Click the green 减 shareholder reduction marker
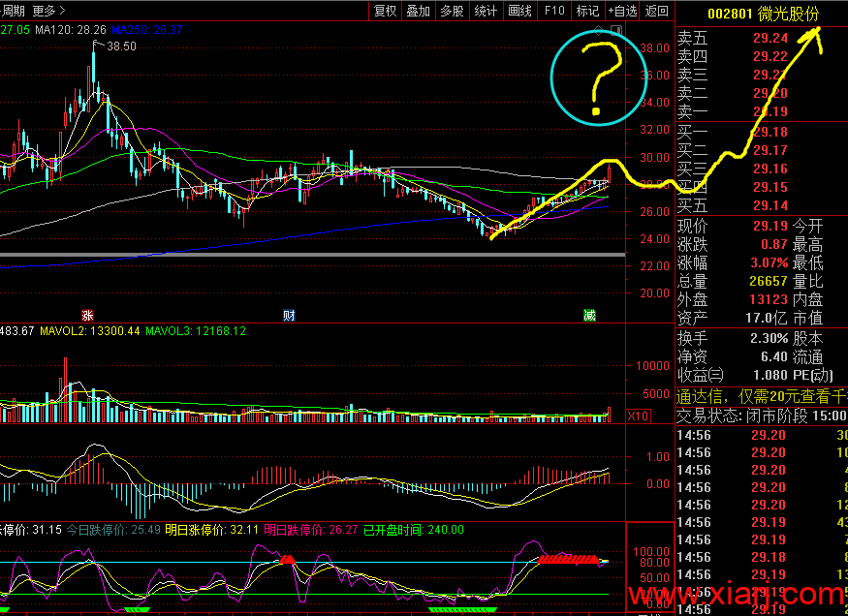Screen dimensions: 848x616 pyautogui.click(x=589, y=315)
